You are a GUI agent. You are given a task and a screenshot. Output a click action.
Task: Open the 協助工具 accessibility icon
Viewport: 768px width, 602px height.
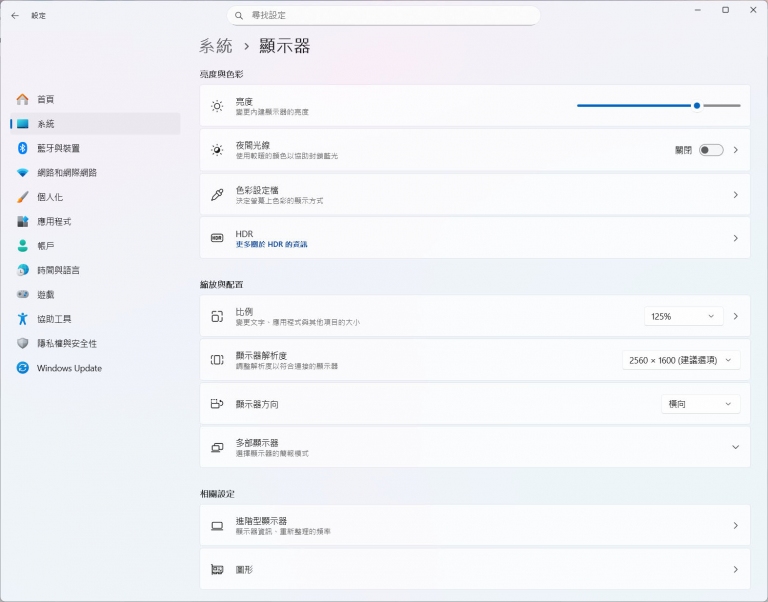(x=22, y=319)
